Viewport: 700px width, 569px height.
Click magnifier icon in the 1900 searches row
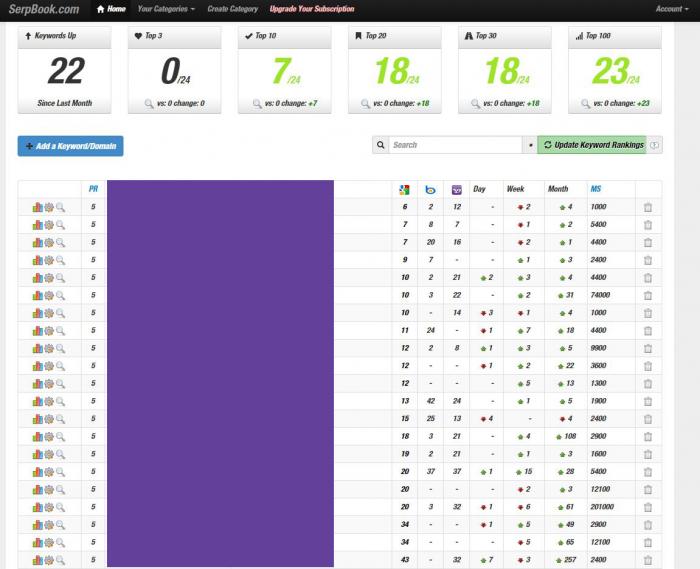(60, 401)
